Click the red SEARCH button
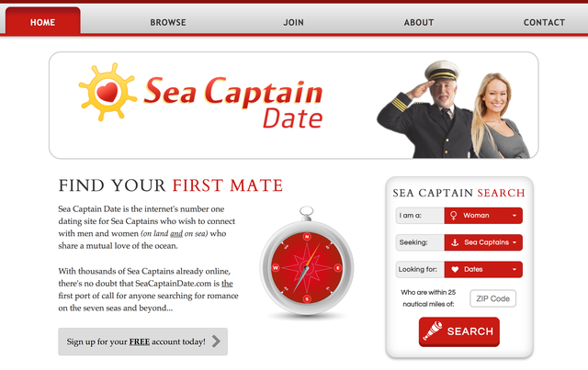The height and width of the screenshot is (370, 588). click(459, 331)
